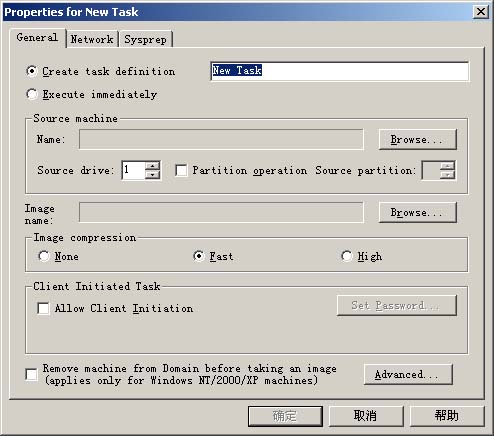Browse for source machine
The height and width of the screenshot is (436, 494).
coord(417,139)
